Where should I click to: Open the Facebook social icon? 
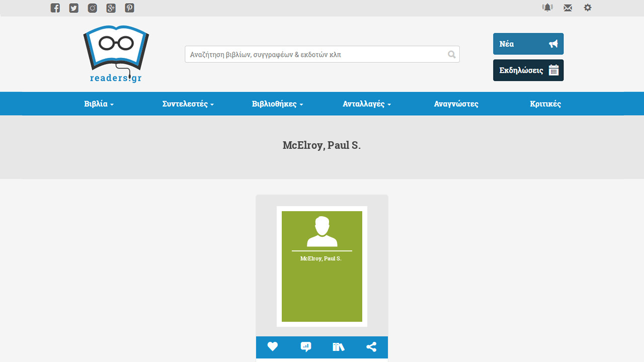(55, 8)
